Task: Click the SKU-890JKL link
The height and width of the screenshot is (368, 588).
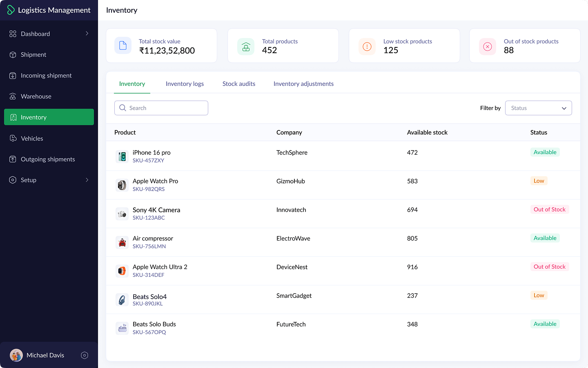Action: 147,303
